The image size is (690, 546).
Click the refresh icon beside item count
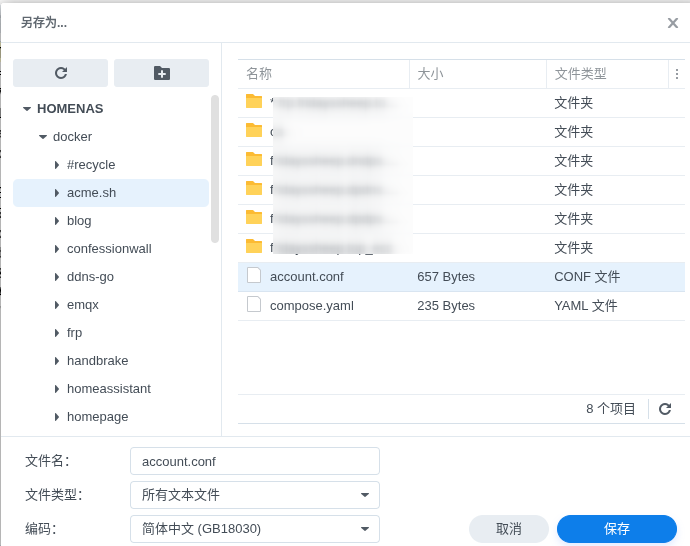pyautogui.click(x=665, y=409)
